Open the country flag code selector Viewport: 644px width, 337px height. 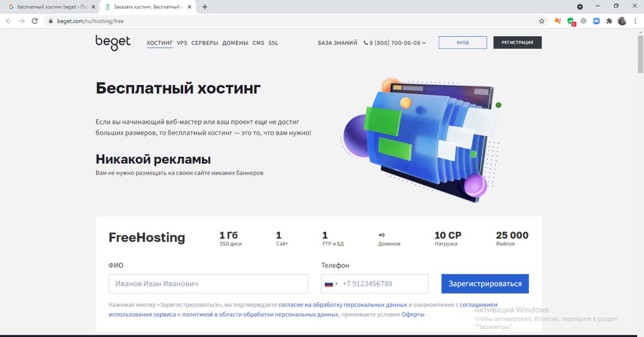click(331, 284)
